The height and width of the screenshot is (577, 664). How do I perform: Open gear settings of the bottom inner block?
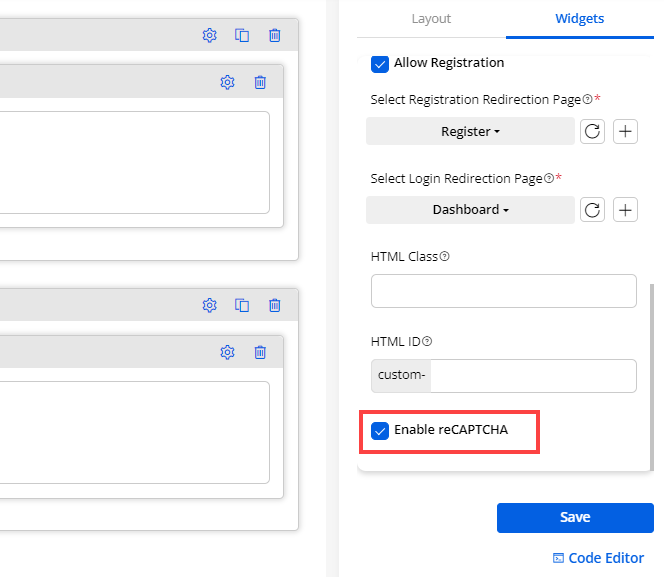(227, 352)
